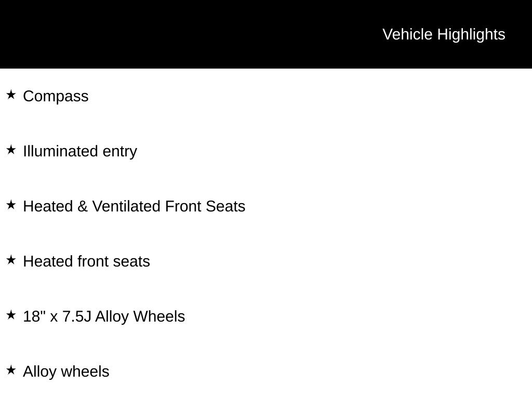This screenshot has width=532, height=399.
Task: Click the star bullet beside Compass
Action: pos(11,95)
